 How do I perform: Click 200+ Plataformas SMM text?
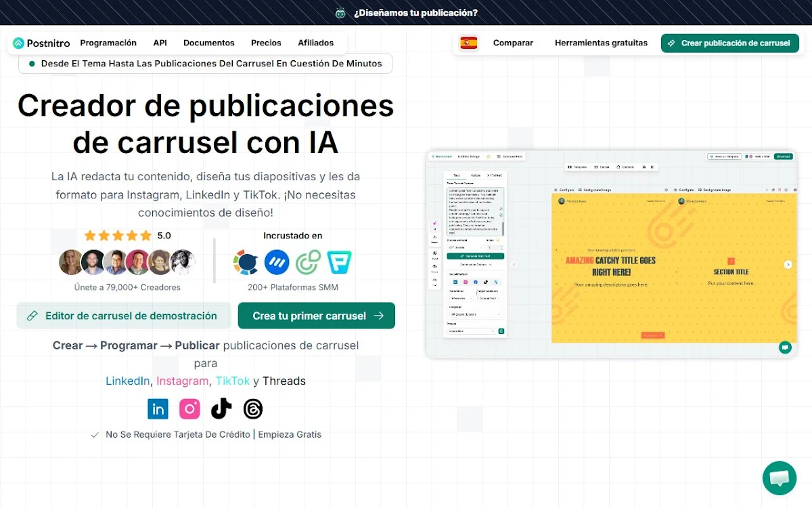[293, 287]
